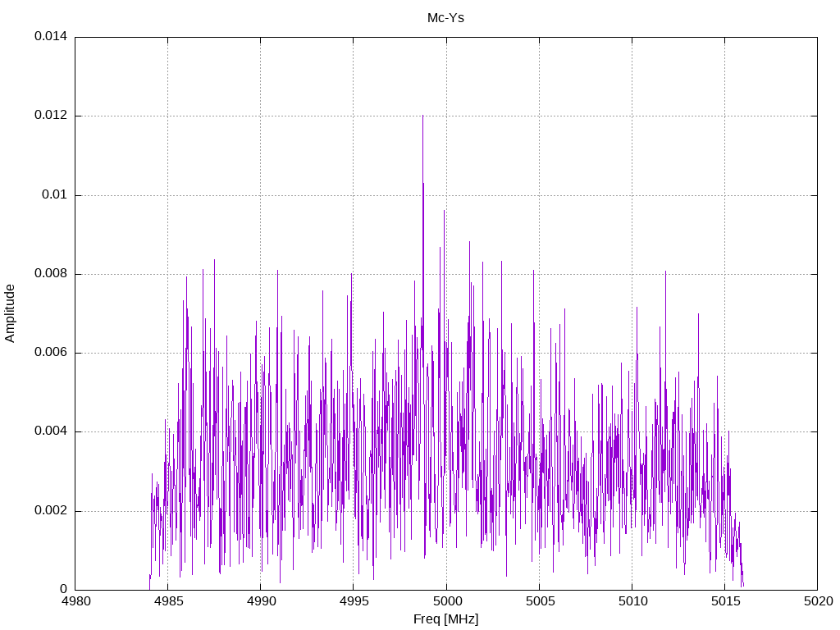Click the 5000 x-axis tick label
The image size is (840, 630).
(447, 601)
